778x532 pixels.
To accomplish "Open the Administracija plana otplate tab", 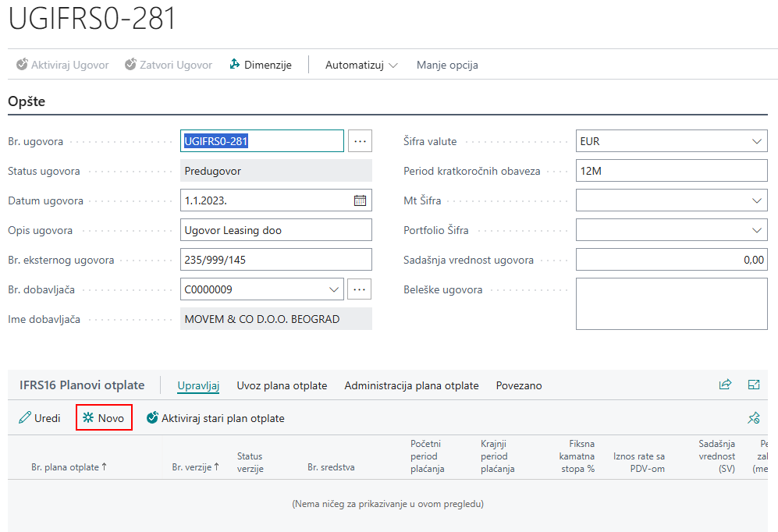I will [x=411, y=385].
